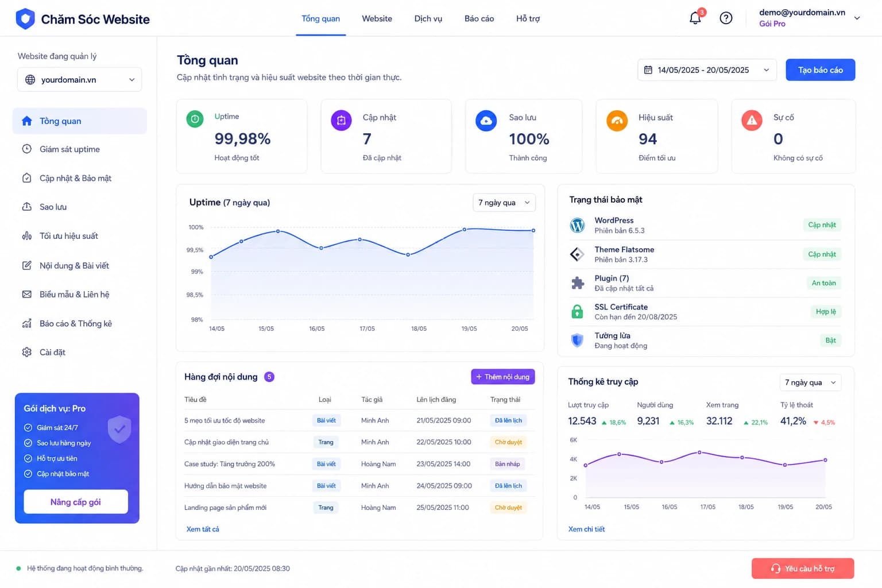Click the Giám sát 24/7 checkmark icon
The width and height of the screenshot is (882, 588).
[x=28, y=428]
